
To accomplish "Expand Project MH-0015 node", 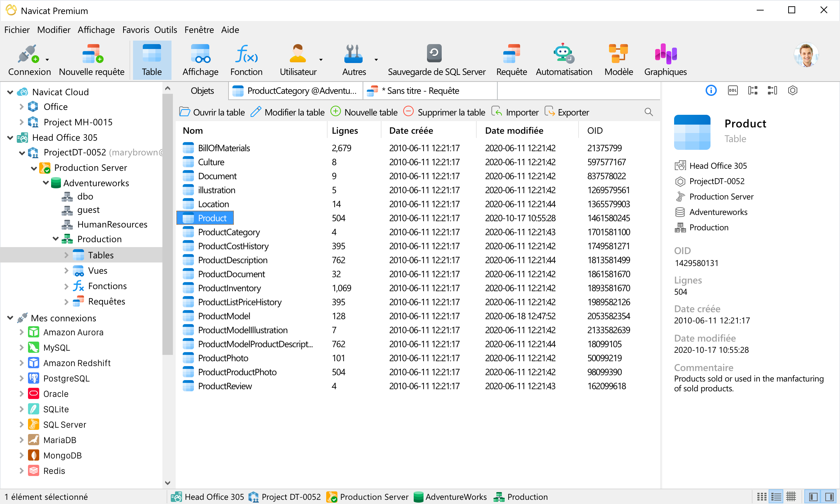I will (21, 122).
